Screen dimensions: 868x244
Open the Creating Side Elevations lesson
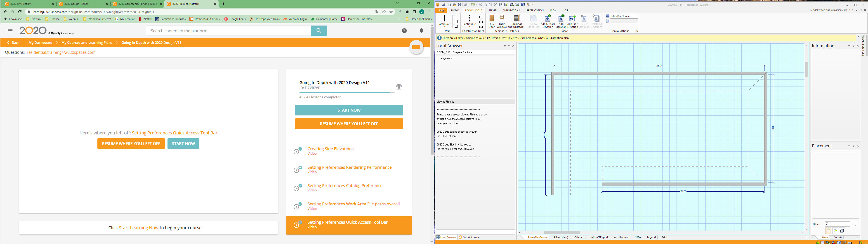[330, 149]
